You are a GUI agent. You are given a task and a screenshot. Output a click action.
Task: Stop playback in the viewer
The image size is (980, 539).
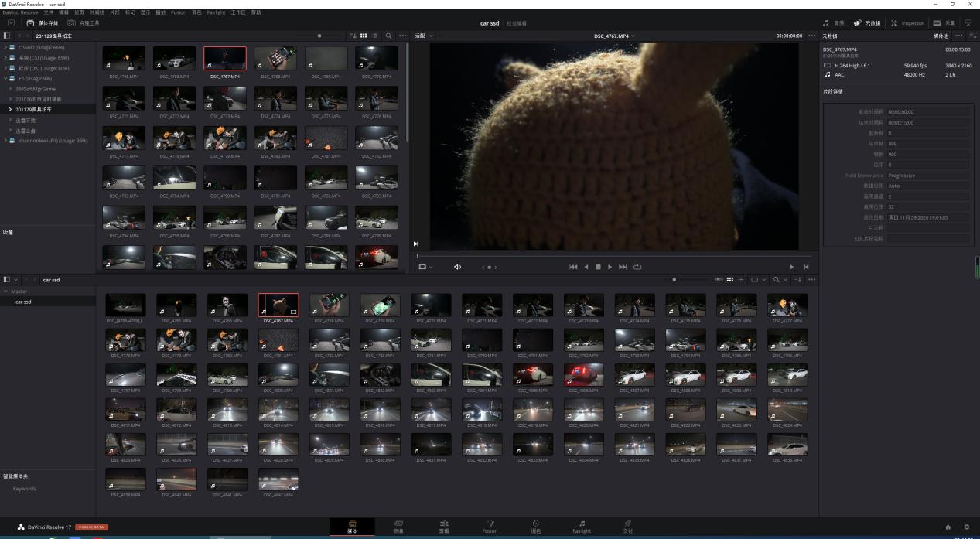(598, 267)
